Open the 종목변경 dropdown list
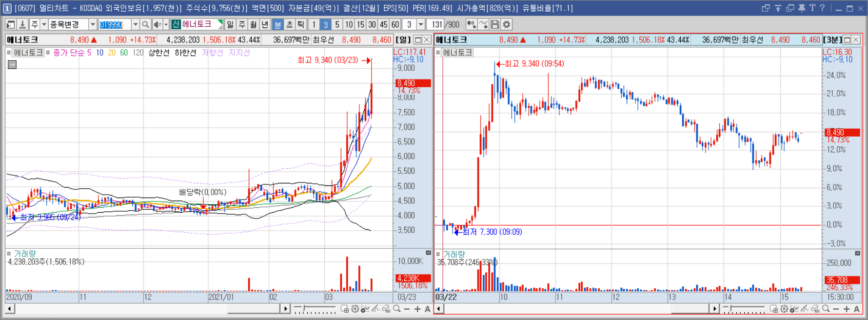The height and width of the screenshot is (320, 868). pos(93,24)
